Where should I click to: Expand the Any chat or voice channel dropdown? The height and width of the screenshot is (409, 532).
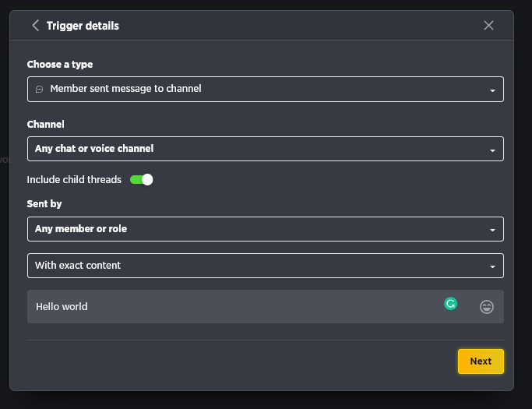pyautogui.click(x=266, y=149)
